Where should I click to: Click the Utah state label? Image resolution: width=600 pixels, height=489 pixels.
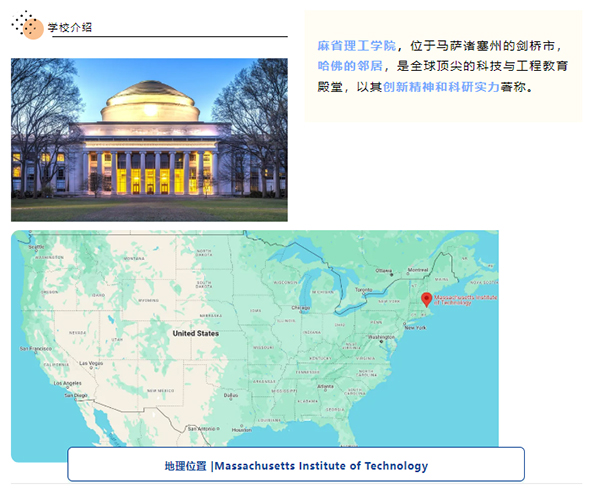(117, 339)
